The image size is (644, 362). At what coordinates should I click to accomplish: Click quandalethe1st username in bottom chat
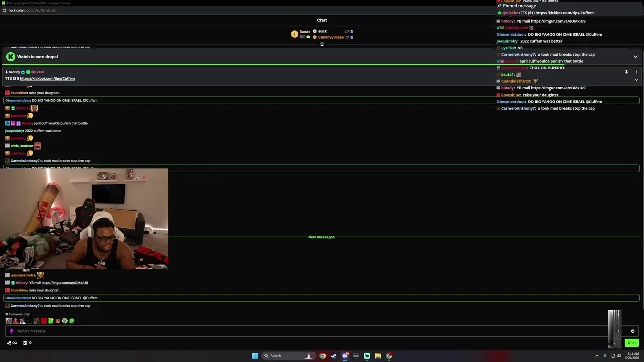click(23, 275)
